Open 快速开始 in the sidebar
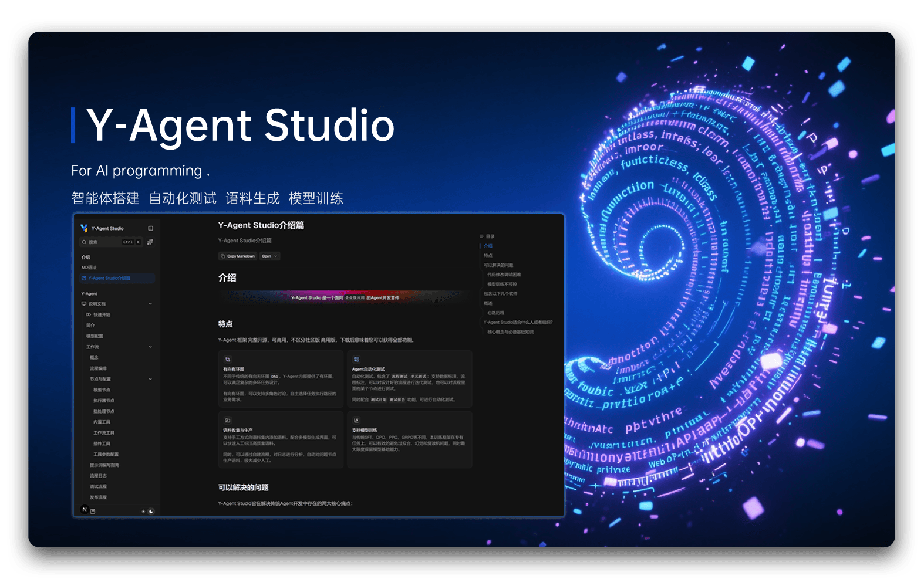 coord(102,314)
